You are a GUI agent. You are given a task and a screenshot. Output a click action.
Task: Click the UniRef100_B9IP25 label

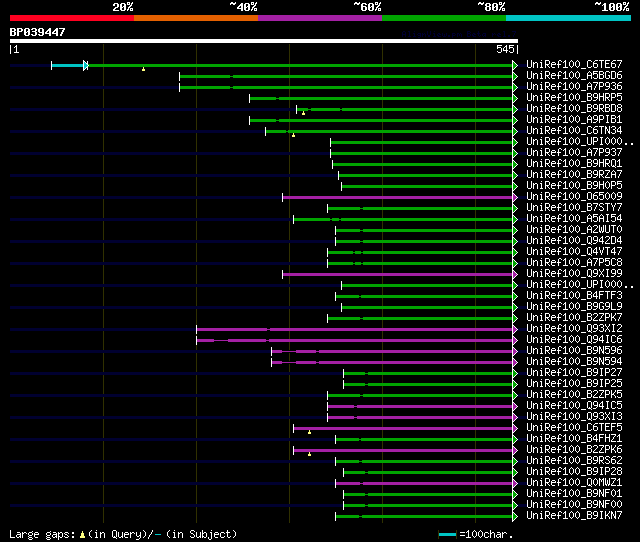click(574, 384)
